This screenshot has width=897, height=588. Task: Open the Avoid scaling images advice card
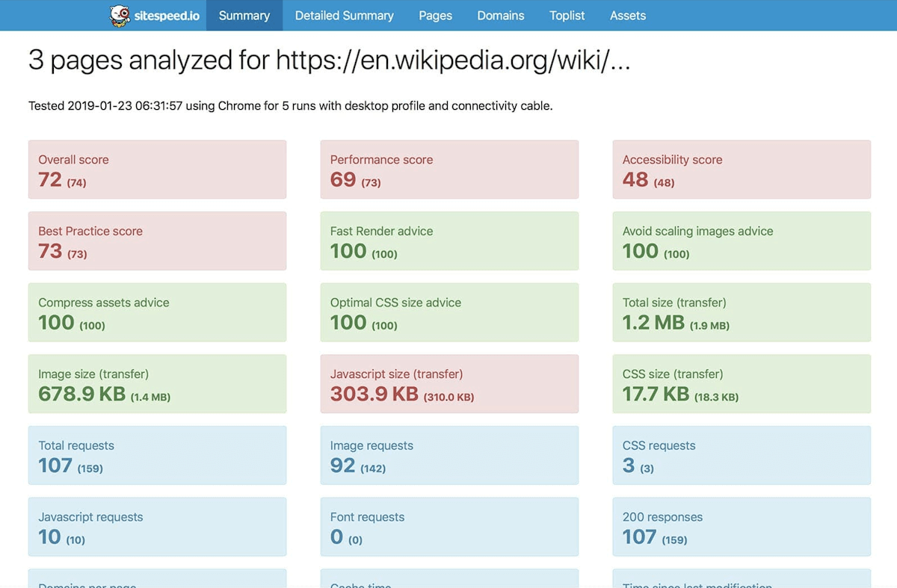pyautogui.click(x=742, y=241)
